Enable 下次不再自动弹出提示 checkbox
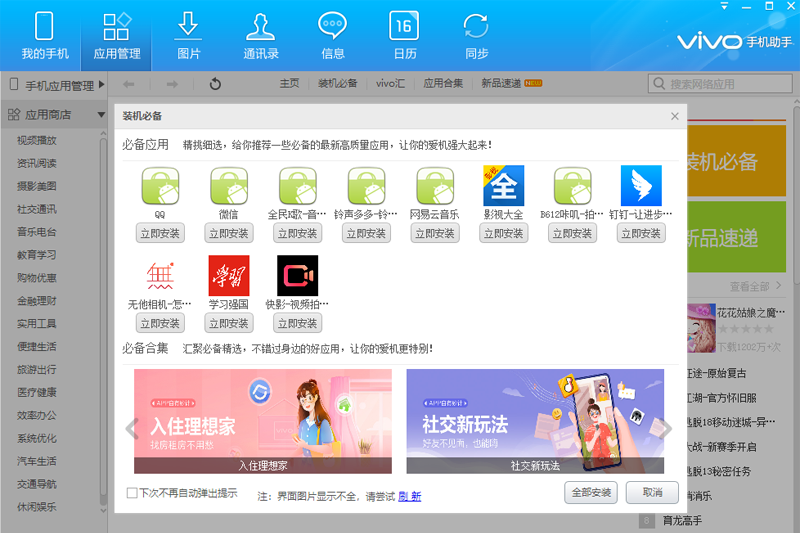Viewport: 800px width, 533px height. (x=132, y=493)
